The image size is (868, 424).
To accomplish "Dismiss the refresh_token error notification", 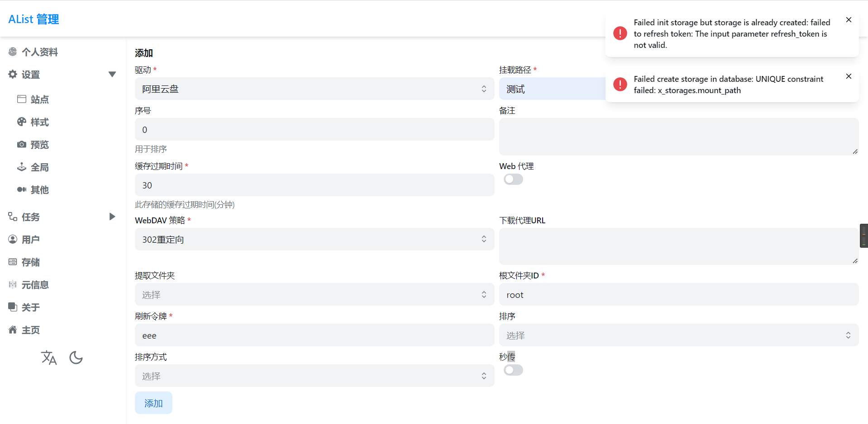I will point(849,19).
